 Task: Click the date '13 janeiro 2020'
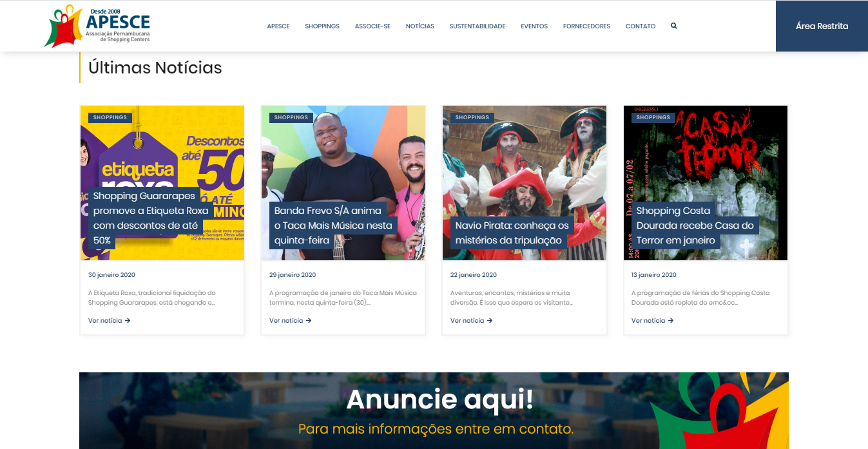pos(654,275)
